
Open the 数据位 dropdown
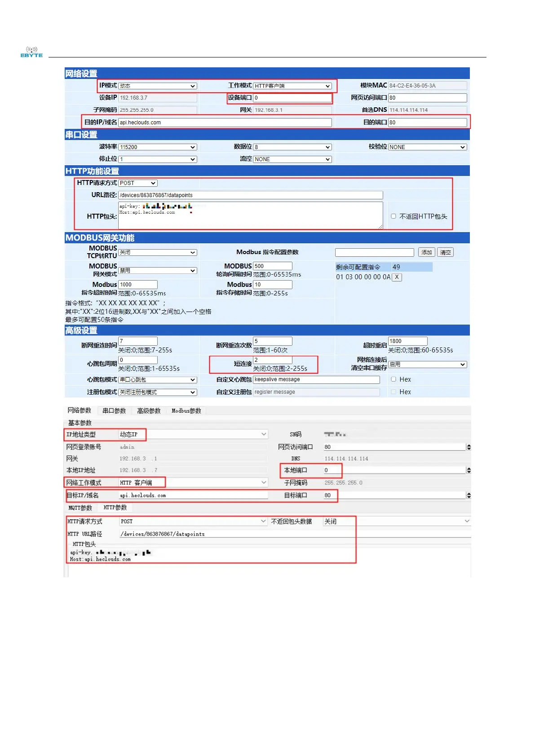tap(292, 147)
